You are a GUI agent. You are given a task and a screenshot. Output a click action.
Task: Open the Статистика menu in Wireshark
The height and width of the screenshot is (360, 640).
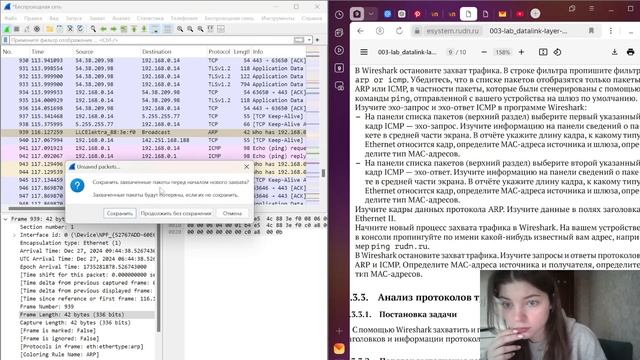point(150,18)
